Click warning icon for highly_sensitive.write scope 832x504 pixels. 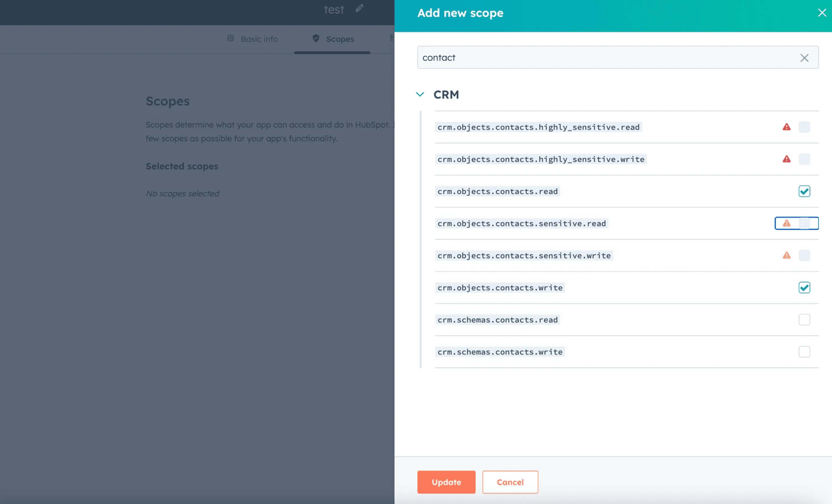click(x=787, y=159)
